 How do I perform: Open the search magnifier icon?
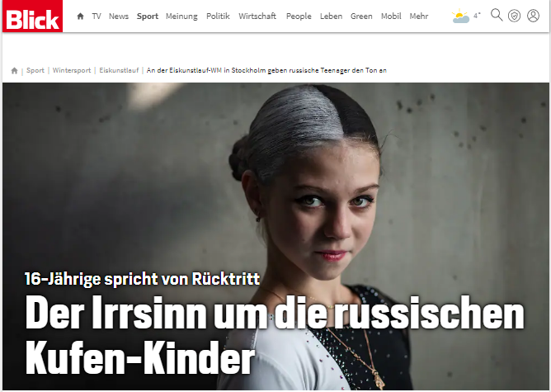pos(497,15)
